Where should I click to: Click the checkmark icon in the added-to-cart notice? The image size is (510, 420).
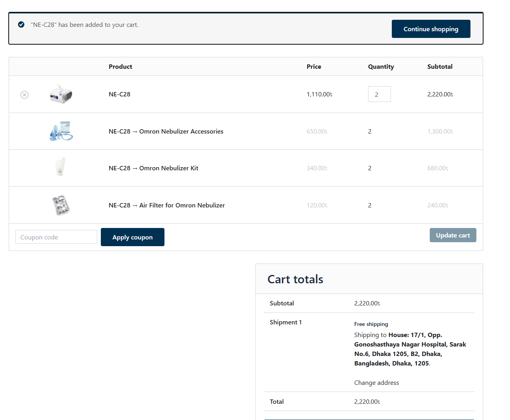(x=21, y=24)
